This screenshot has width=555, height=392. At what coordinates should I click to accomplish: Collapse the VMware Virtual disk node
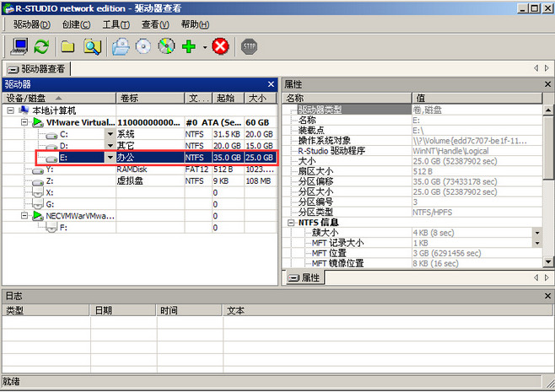click(x=24, y=122)
